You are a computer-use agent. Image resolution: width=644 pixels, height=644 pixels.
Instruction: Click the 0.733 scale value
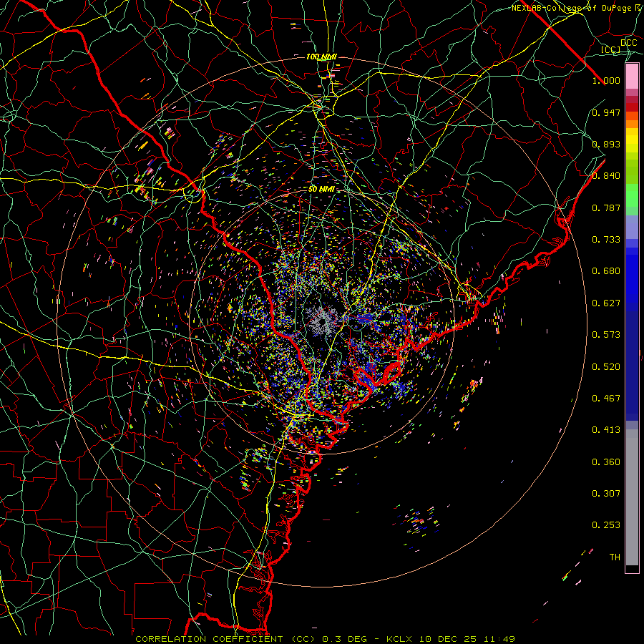[x=606, y=240]
